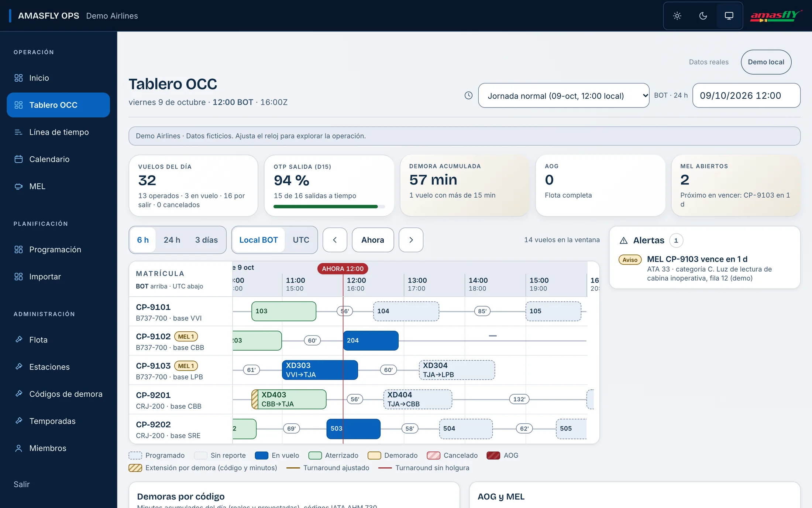Open Calendario page

pos(58,159)
